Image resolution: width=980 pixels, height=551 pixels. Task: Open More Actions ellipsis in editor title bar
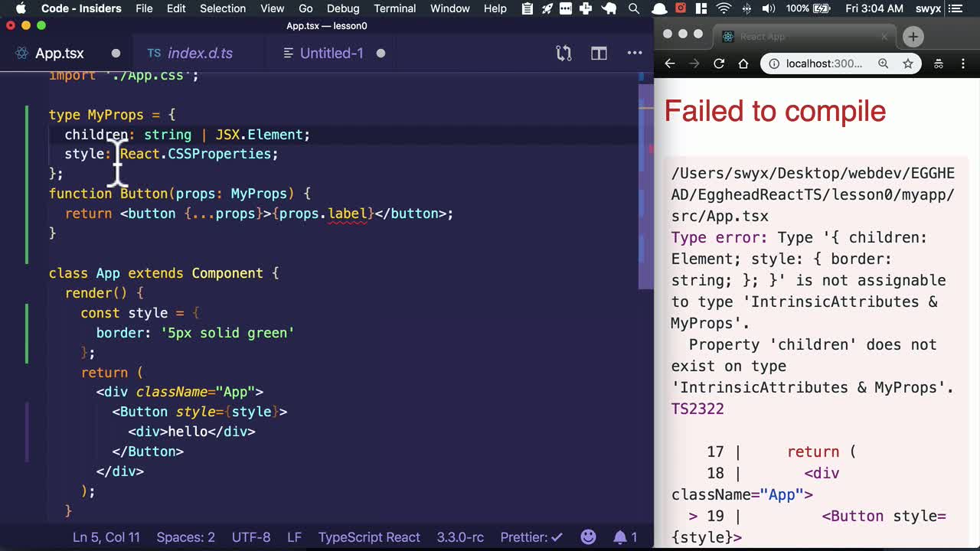coord(634,53)
